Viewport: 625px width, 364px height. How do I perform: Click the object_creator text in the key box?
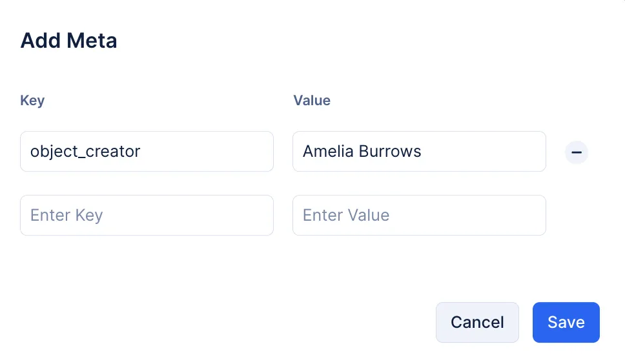tap(85, 152)
